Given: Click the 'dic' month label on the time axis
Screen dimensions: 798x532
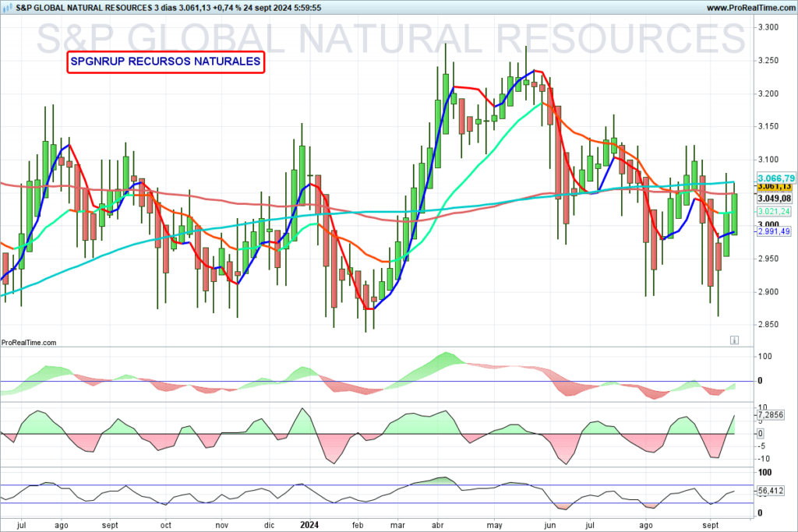Looking at the screenshot, I should tap(269, 525).
